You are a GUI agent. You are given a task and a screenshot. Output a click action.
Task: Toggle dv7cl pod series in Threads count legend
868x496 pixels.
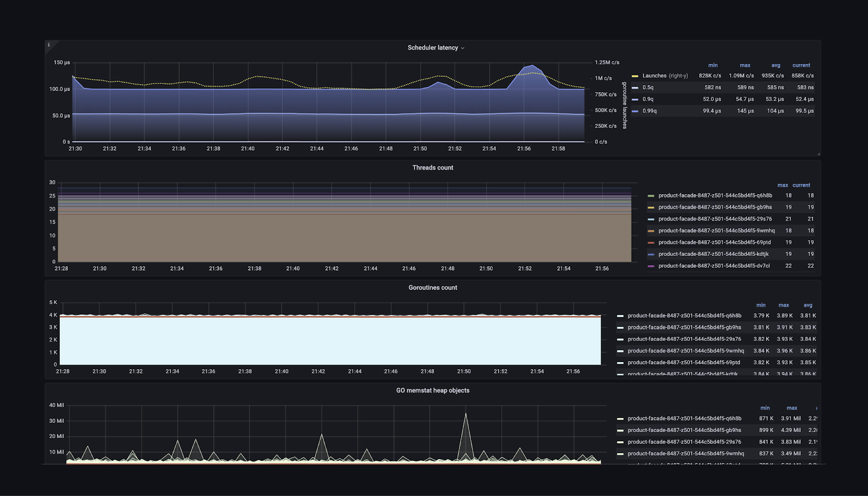tap(714, 266)
